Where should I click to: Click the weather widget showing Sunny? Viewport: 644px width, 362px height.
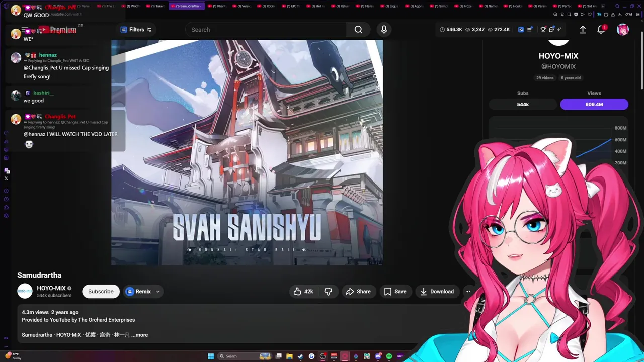click(13, 356)
